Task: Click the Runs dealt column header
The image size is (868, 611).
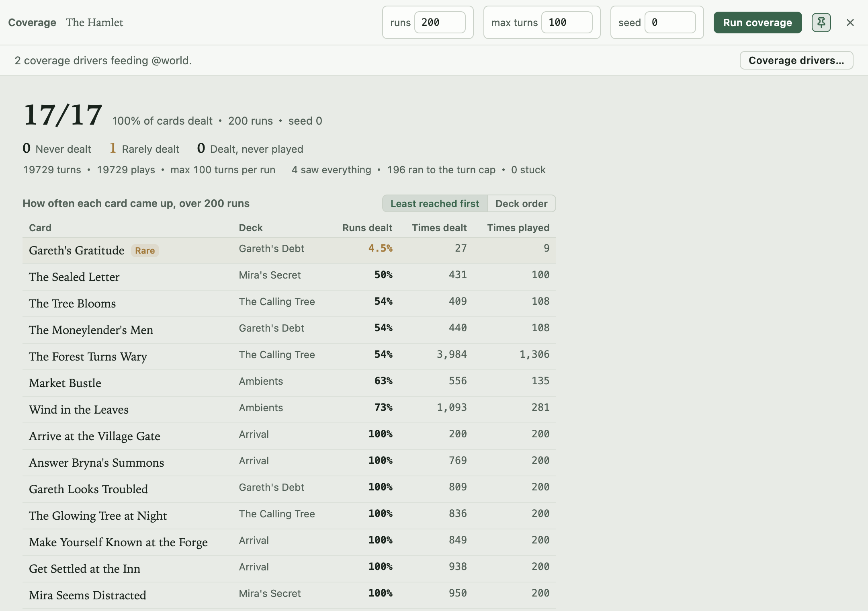Action: [367, 228]
